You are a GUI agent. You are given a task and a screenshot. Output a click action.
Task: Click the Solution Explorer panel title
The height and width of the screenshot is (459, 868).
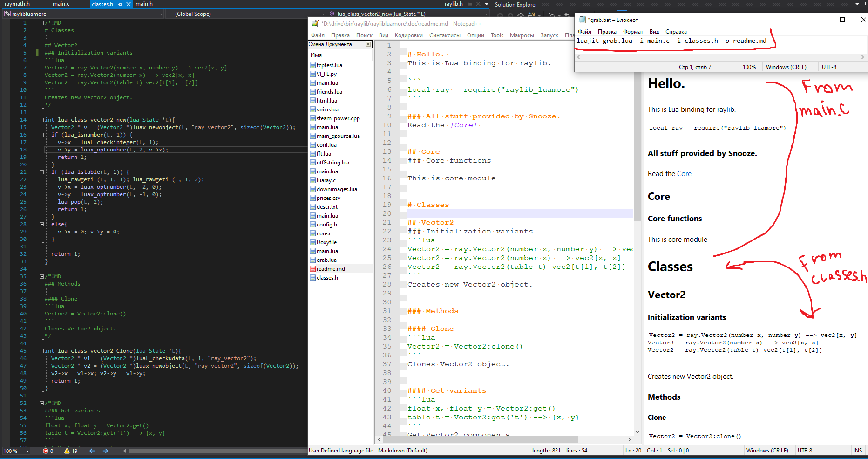(515, 5)
